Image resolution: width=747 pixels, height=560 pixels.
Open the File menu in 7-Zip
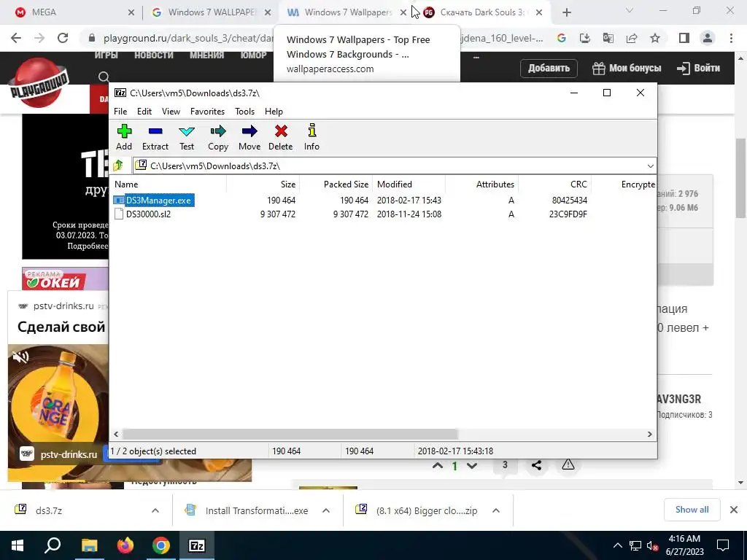click(120, 112)
